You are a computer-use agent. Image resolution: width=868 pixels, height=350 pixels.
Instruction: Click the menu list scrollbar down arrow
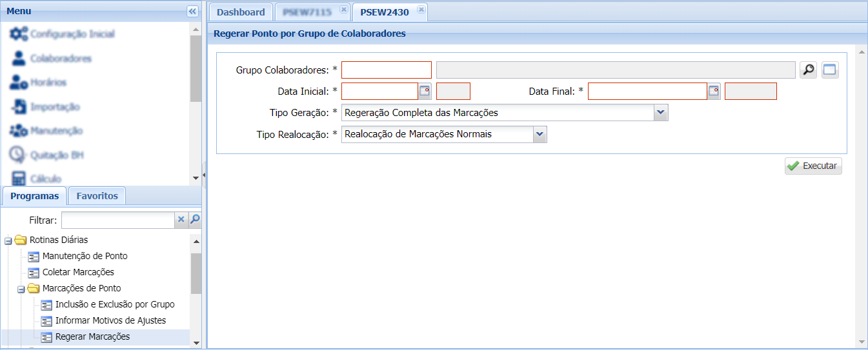[x=196, y=178]
